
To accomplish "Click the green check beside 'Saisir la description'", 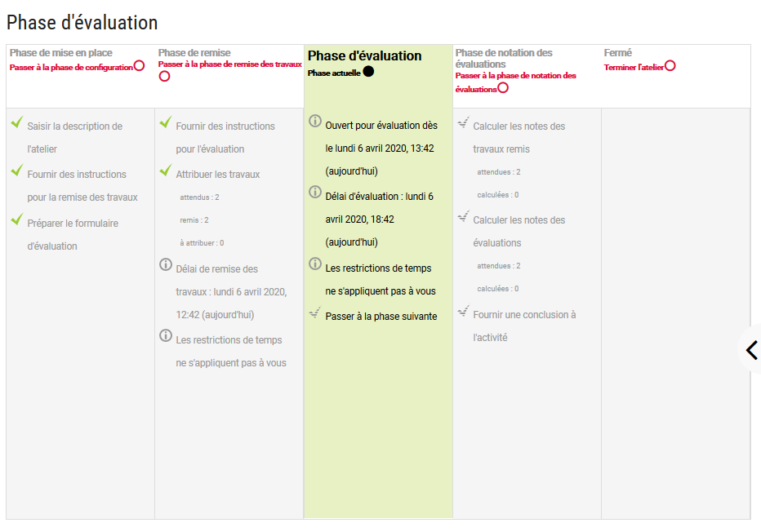I will click(17, 122).
